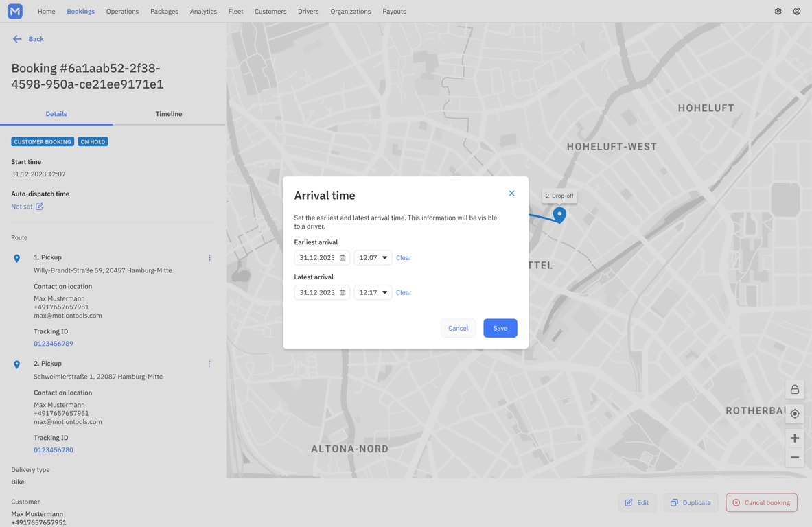Recenter map with the locate icon

click(x=794, y=414)
